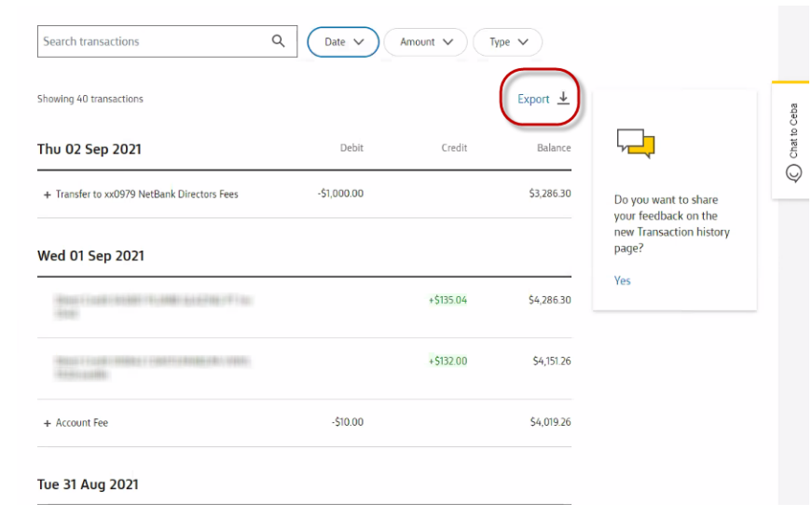The height and width of the screenshot is (517, 812).
Task: Select the +$135.04 credit transaction
Action: (x=447, y=301)
